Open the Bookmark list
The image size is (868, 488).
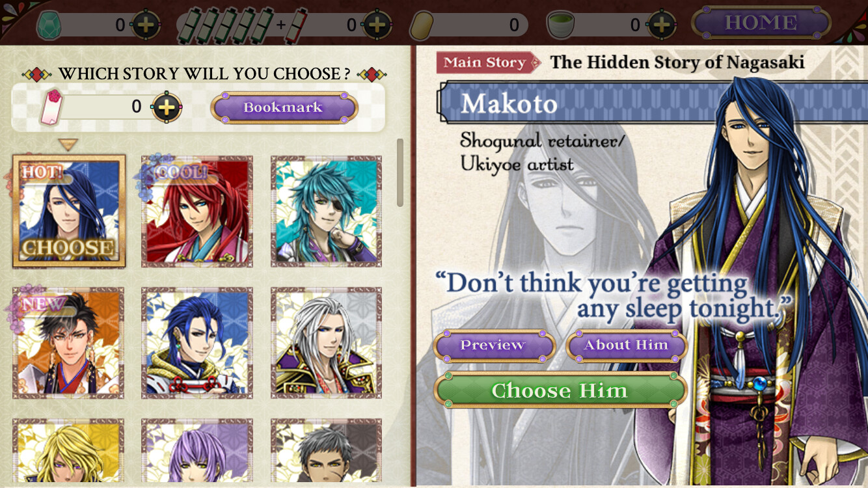pos(284,107)
